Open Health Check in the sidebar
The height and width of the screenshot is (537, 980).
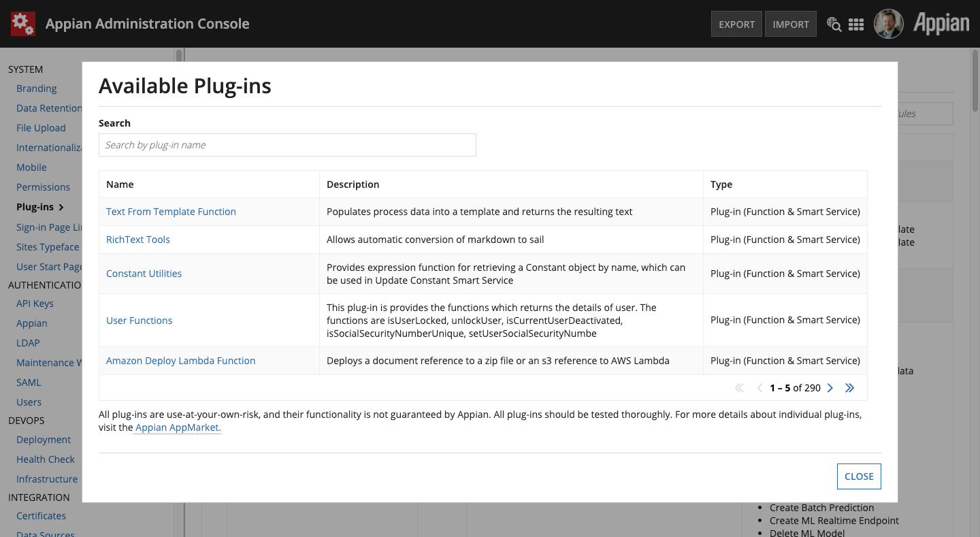46,459
